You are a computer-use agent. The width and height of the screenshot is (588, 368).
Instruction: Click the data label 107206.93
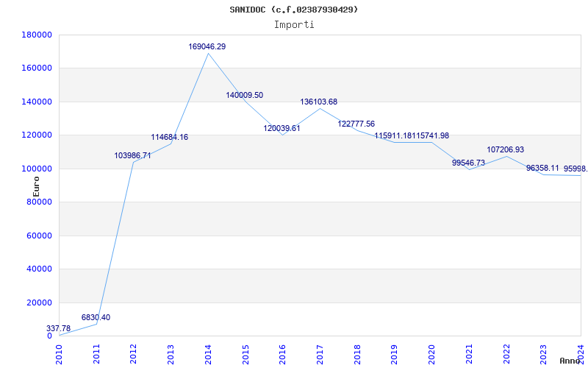click(506, 150)
